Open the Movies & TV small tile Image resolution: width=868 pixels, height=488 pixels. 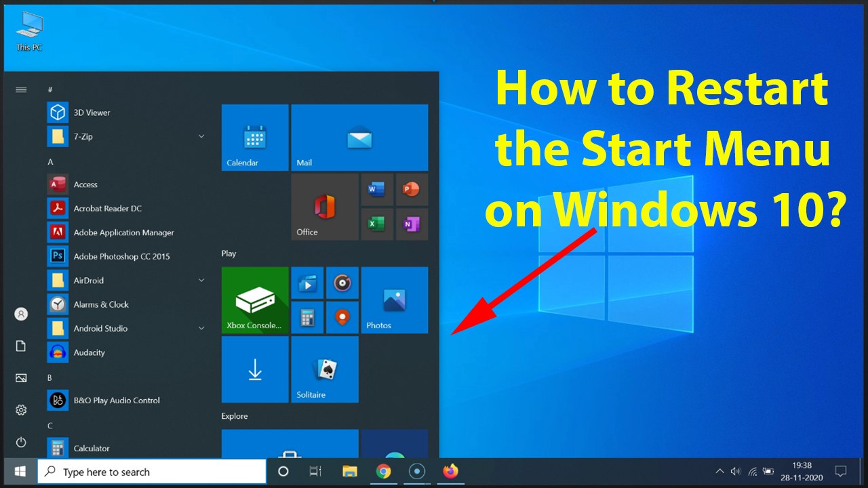(x=307, y=283)
